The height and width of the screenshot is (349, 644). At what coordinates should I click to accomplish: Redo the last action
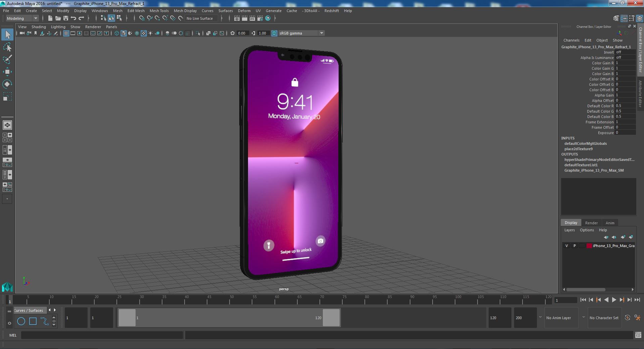[x=81, y=18]
